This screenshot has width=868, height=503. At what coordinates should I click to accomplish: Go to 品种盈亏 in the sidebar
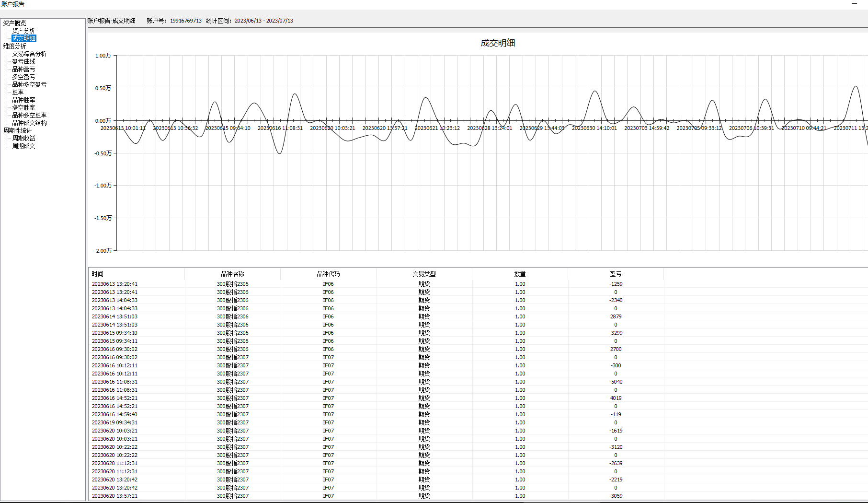[x=23, y=69]
